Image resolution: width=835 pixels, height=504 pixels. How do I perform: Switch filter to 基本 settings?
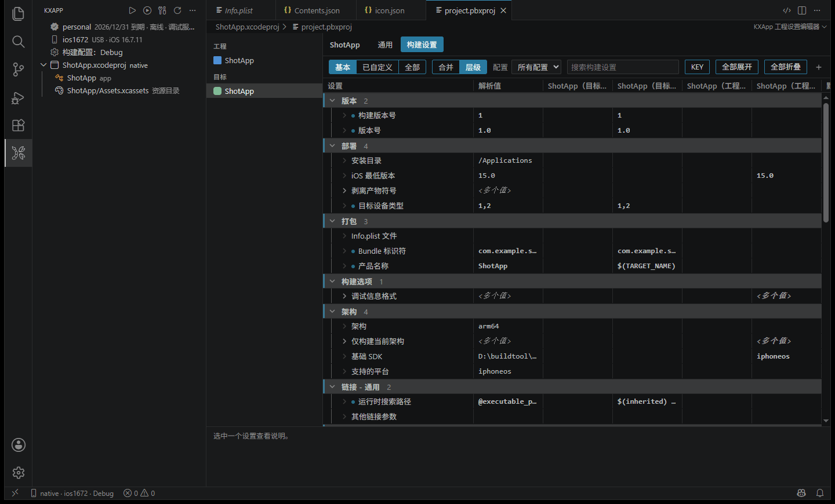343,67
